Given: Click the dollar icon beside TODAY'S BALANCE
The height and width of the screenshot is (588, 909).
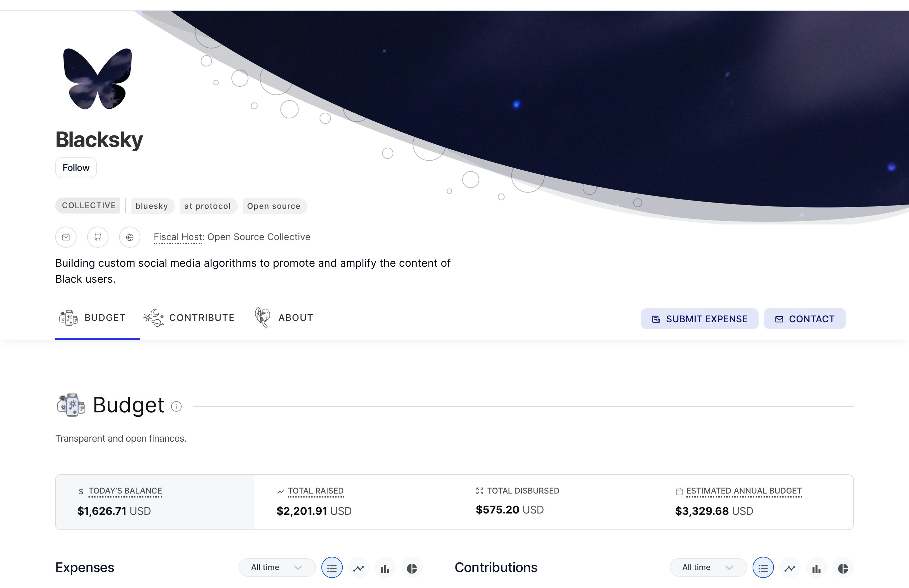Looking at the screenshot, I should pyautogui.click(x=81, y=492).
